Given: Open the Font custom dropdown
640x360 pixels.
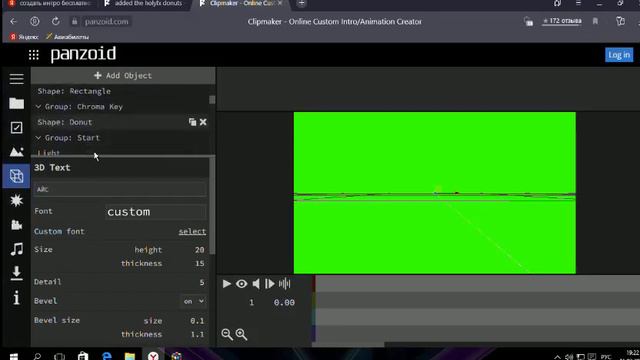Looking at the screenshot, I should (156, 211).
